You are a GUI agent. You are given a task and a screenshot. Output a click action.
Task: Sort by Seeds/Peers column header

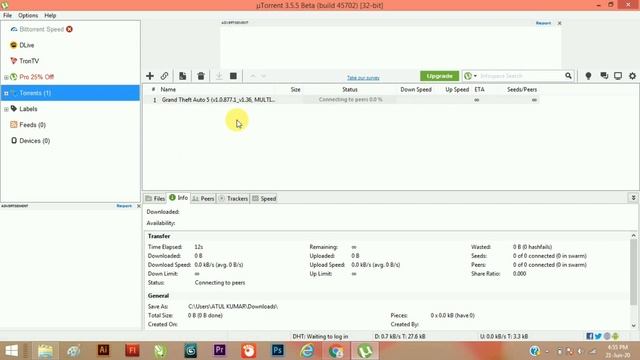click(522, 89)
